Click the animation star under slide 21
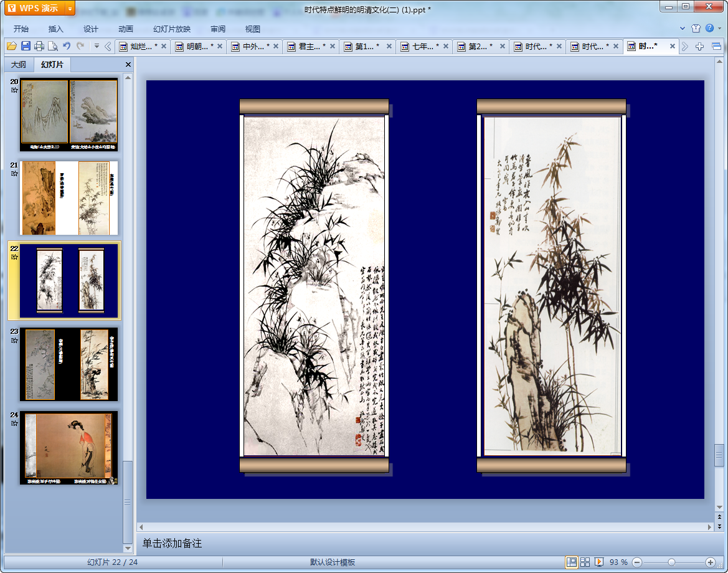Image resolution: width=728 pixels, height=573 pixels. (x=14, y=174)
